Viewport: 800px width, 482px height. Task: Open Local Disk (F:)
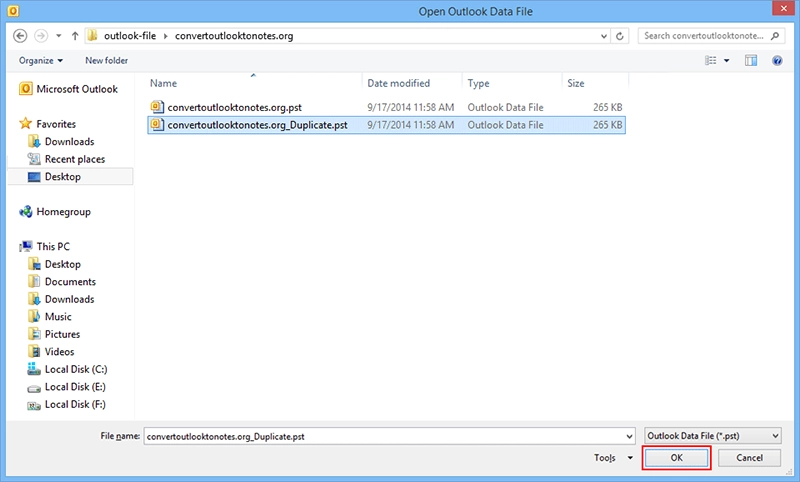click(66, 404)
